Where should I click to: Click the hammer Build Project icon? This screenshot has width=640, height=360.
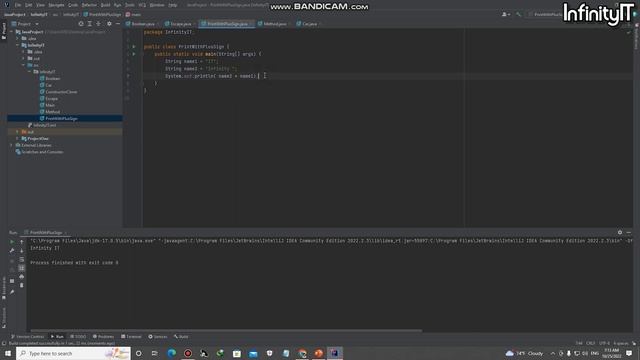[518, 14]
